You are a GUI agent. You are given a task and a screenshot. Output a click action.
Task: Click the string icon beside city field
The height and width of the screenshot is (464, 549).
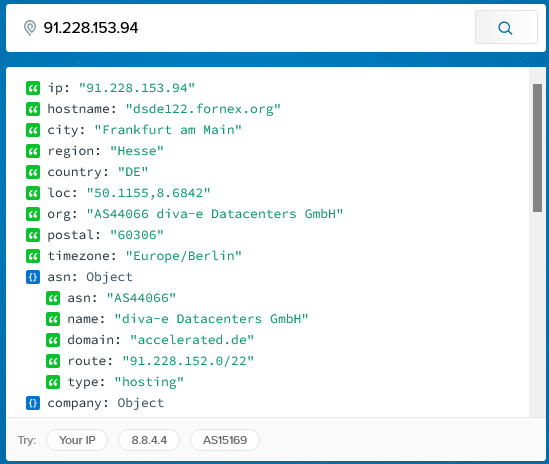pos(33,130)
